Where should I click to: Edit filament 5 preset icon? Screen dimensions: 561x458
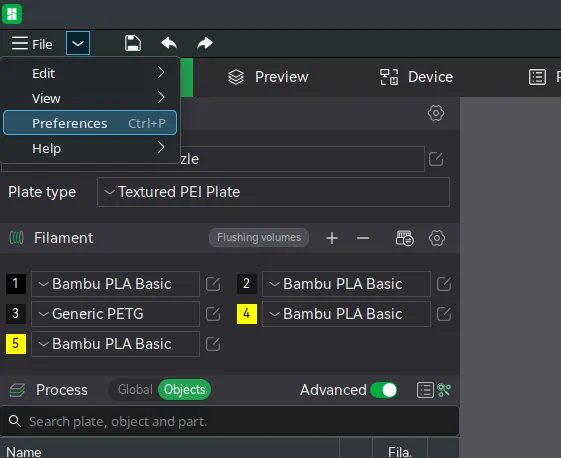point(213,345)
